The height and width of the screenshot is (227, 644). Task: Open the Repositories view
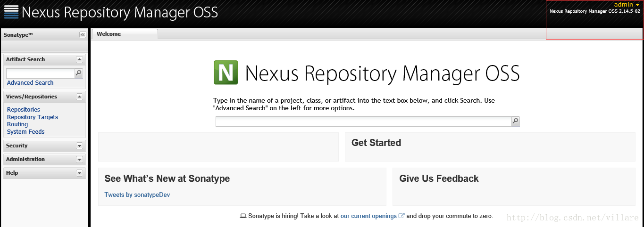click(x=24, y=110)
